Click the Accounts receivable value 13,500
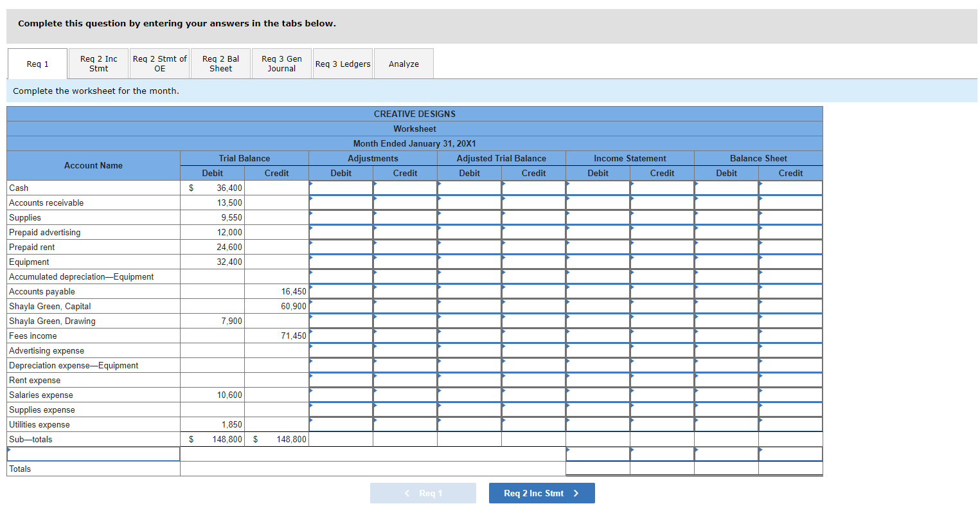 tap(229, 203)
